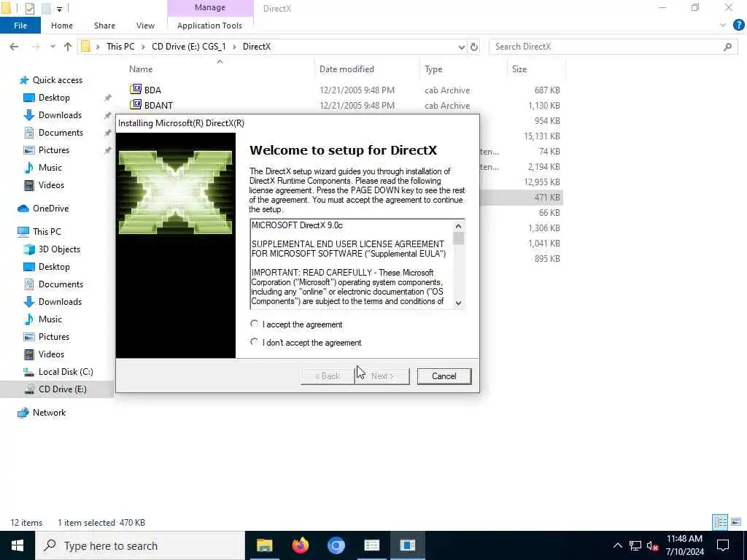Select the BDANT cab archive file
The width and height of the screenshot is (747, 560).
pos(158,105)
